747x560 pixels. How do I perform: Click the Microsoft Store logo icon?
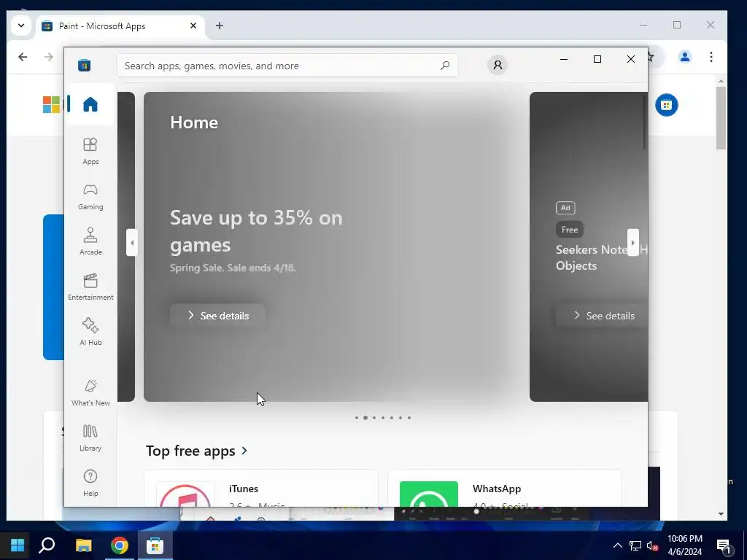coord(85,65)
